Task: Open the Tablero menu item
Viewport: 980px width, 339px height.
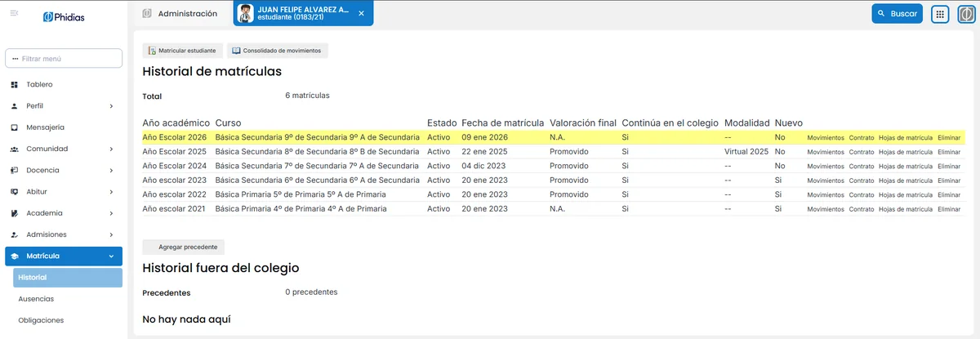Action: pos(64,85)
